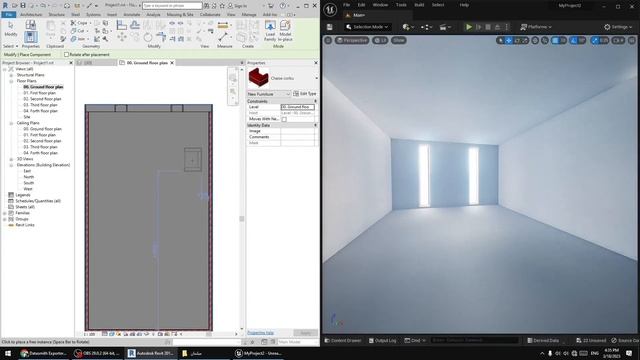Open the viewport options hamburger menu
Screen dimensions: 640x360
click(x=328, y=40)
